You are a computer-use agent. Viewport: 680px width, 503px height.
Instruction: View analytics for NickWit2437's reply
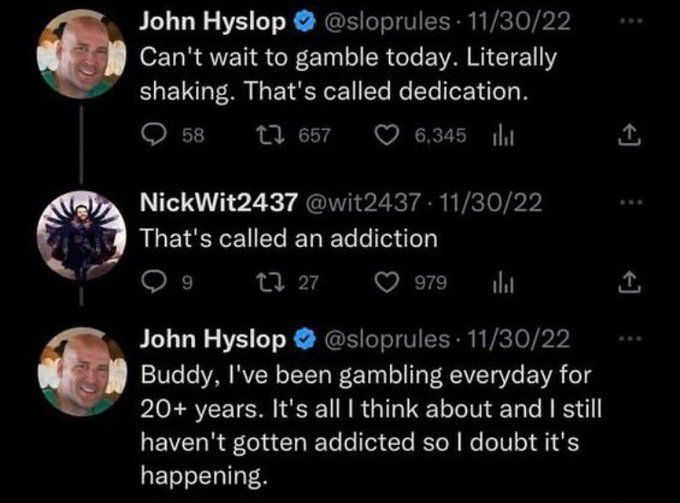pos(503,283)
